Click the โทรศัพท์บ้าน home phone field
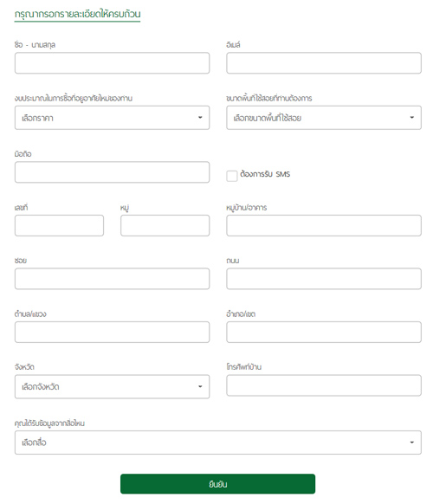This screenshot has width=433, height=504. [x=324, y=385]
